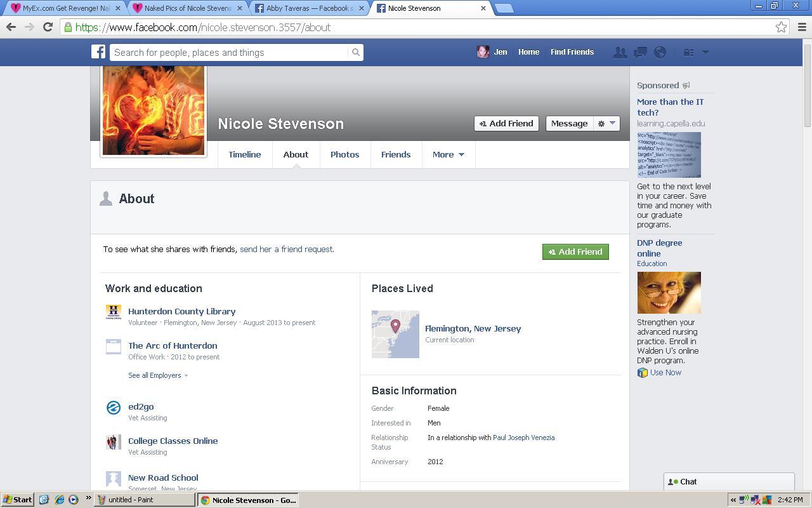Launch Windows Media Player from quick launch
This screenshot has width=812, height=508.
coord(73,500)
